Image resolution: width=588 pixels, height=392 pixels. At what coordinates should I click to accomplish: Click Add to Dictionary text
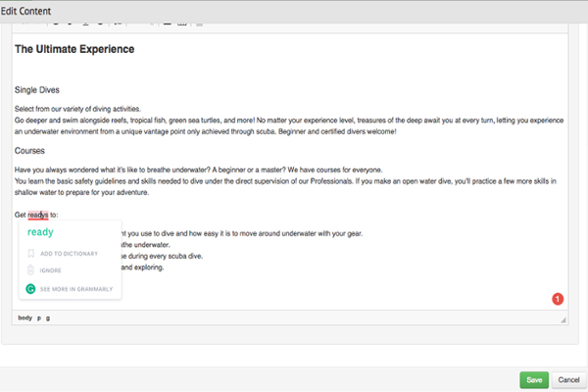(x=69, y=254)
